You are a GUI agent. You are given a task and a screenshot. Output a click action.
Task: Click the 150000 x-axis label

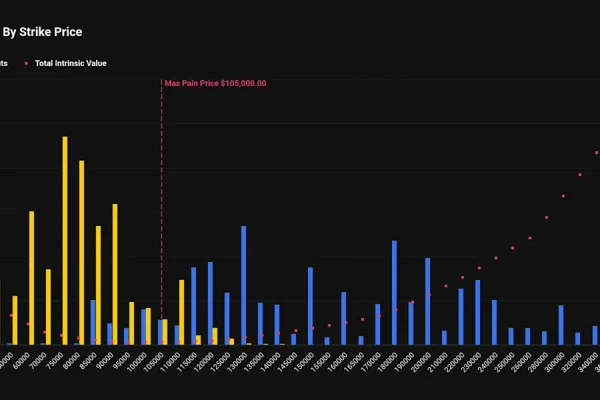coord(302,364)
